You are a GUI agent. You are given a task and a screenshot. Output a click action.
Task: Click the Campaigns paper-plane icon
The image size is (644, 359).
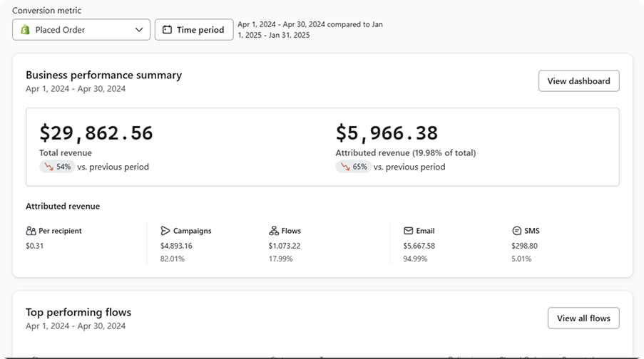pyautogui.click(x=165, y=231)
